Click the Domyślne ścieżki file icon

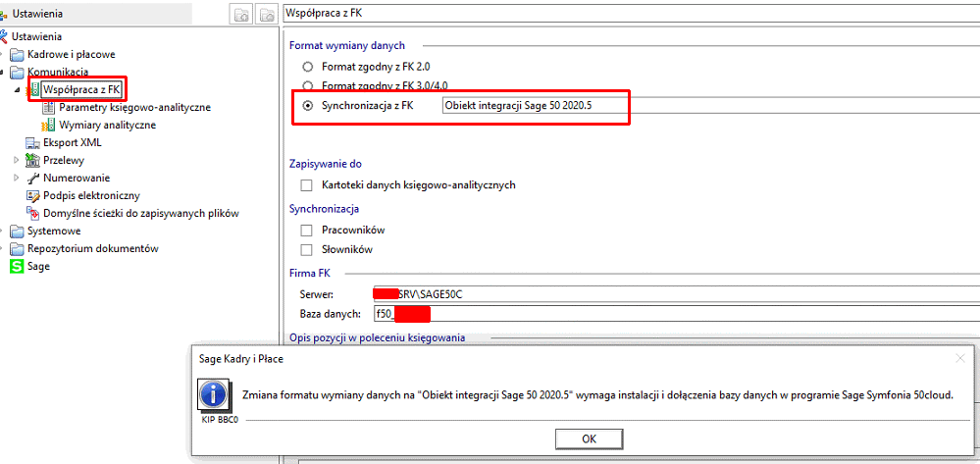(32, 213)
